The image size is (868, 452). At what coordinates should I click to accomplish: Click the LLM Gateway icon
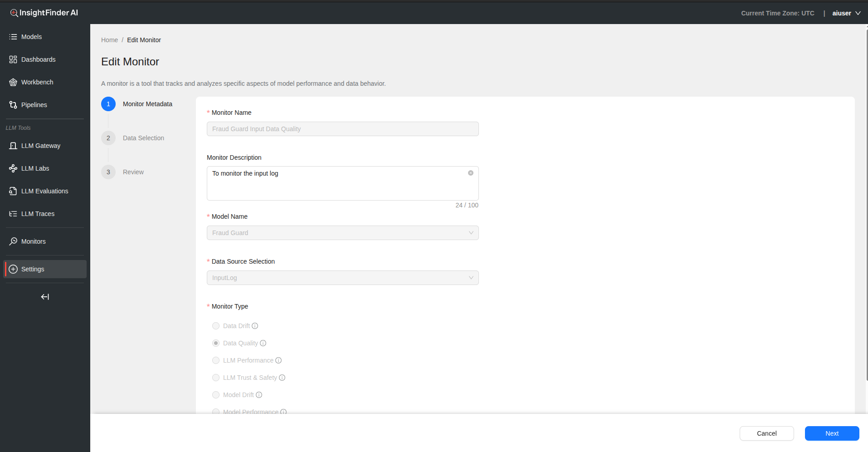13,146
